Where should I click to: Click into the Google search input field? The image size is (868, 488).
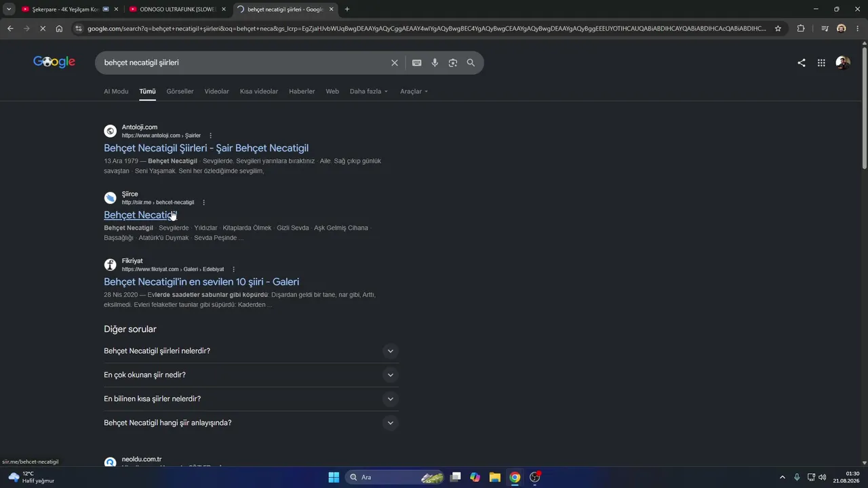pyautogui.click(x=244, y=62)
